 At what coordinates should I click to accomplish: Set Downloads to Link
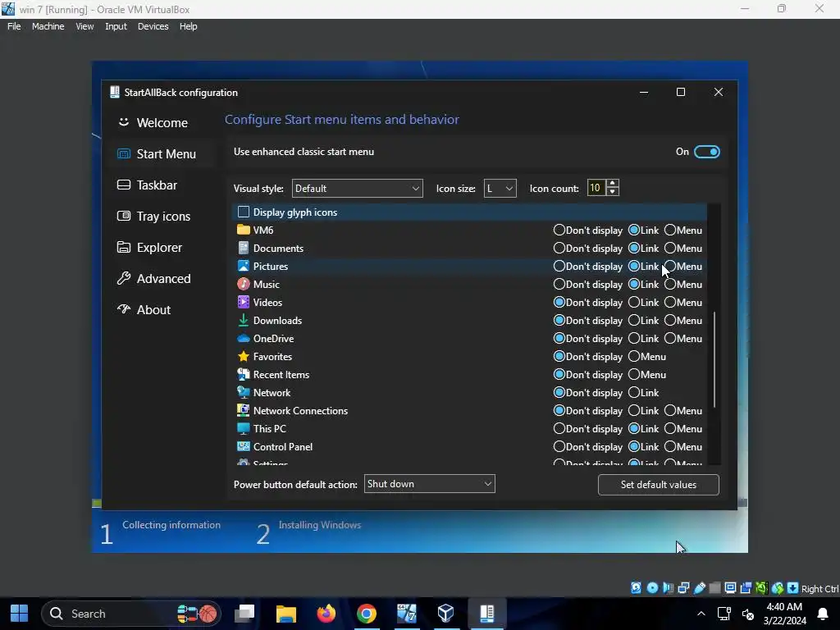pyautogui.click(x=634, y=321)
